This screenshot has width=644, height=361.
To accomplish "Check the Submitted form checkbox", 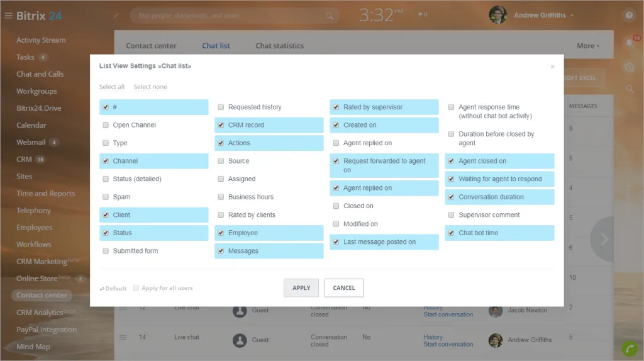I will coord(106,251).
